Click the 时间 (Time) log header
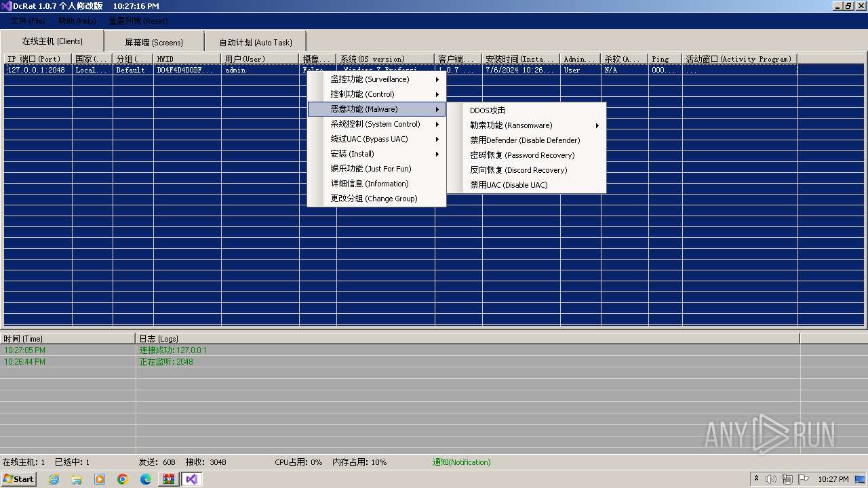Viewport: 868px width, 488px height. pyautogui.click(x=68, y=338)
